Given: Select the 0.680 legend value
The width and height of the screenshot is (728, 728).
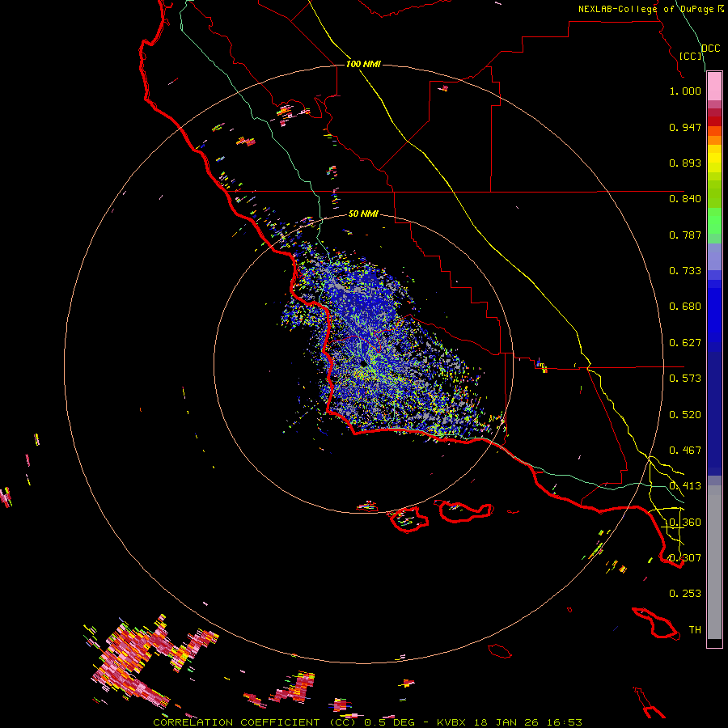Looking at the screenshot, I should pyautogui.click(x=685, y=307).
